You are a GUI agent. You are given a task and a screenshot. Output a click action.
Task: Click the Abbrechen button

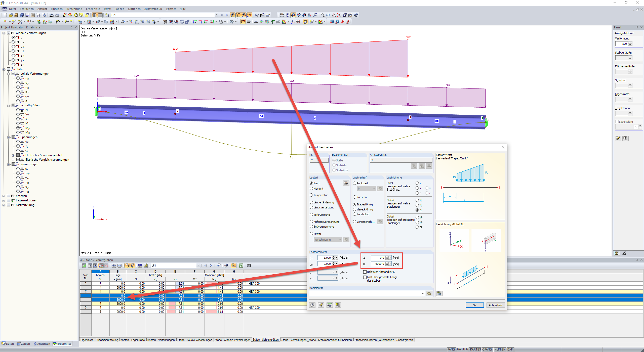[x=495, y=305]
